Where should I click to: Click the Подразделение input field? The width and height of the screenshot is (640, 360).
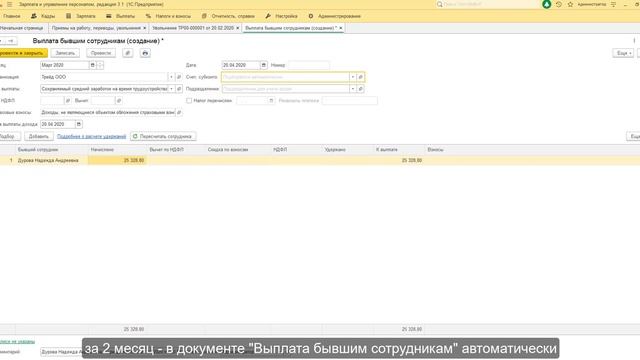point(285,89)
